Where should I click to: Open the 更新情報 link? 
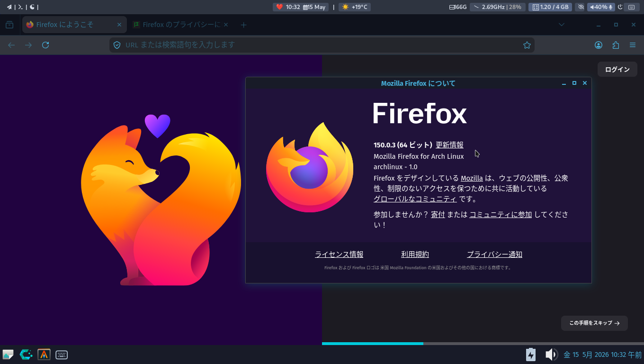coord(449,145)
